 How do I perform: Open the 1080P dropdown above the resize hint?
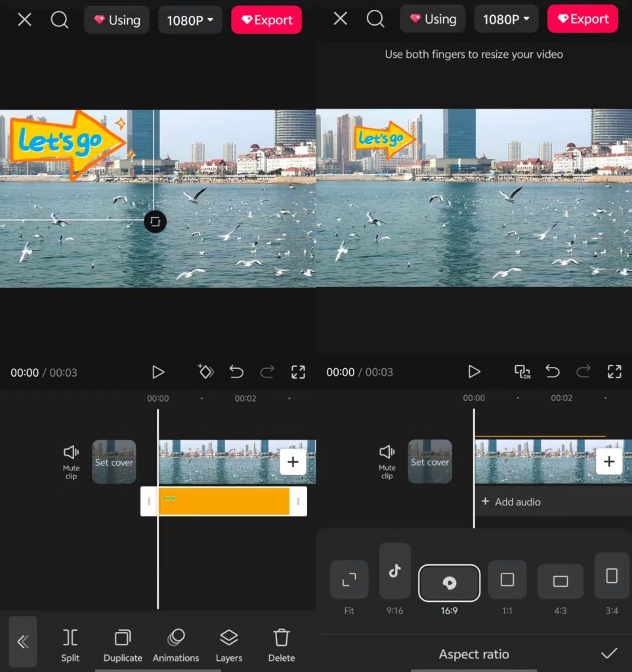[x=507, y=20]
